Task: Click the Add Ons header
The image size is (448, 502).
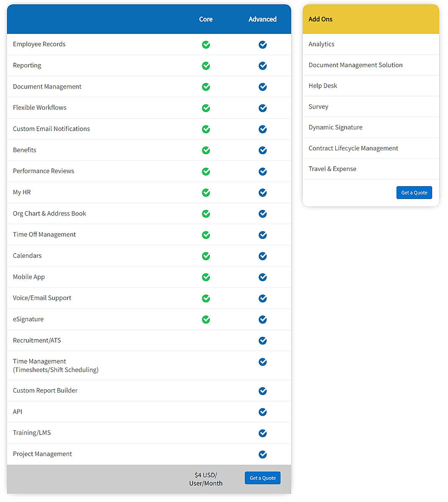Action: [x=320, y=19]
